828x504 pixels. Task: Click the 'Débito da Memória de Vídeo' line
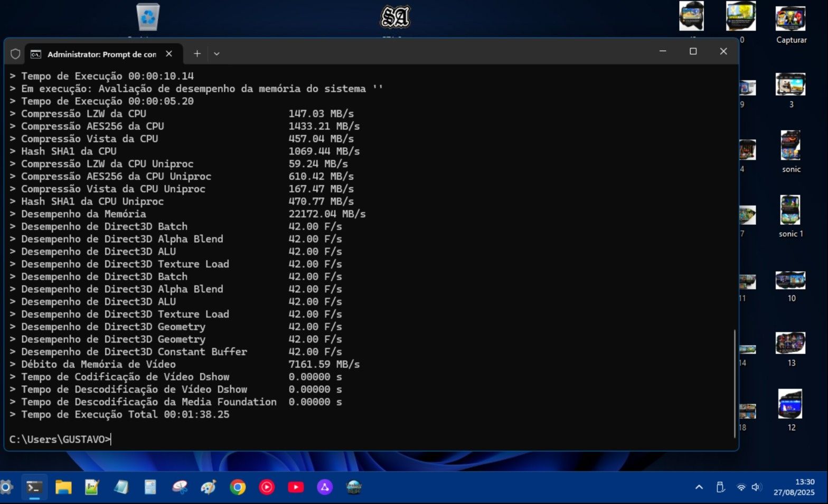tap(184, 364)
